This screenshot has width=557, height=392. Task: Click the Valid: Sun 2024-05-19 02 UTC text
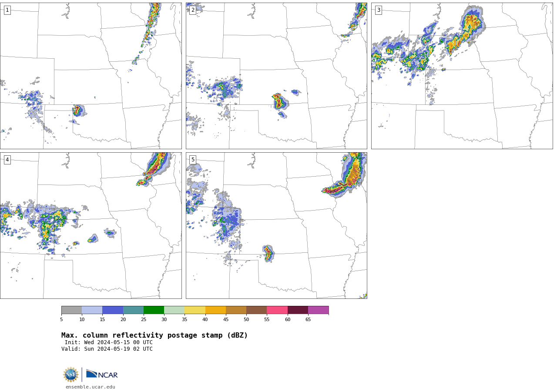107,349
